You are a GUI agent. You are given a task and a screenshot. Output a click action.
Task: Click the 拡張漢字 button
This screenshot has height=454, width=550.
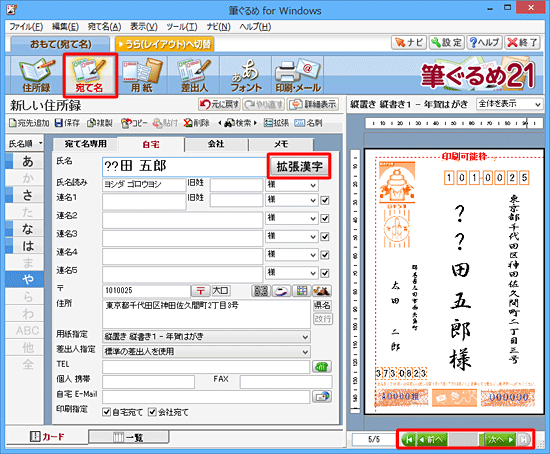(x=299, y=166)
